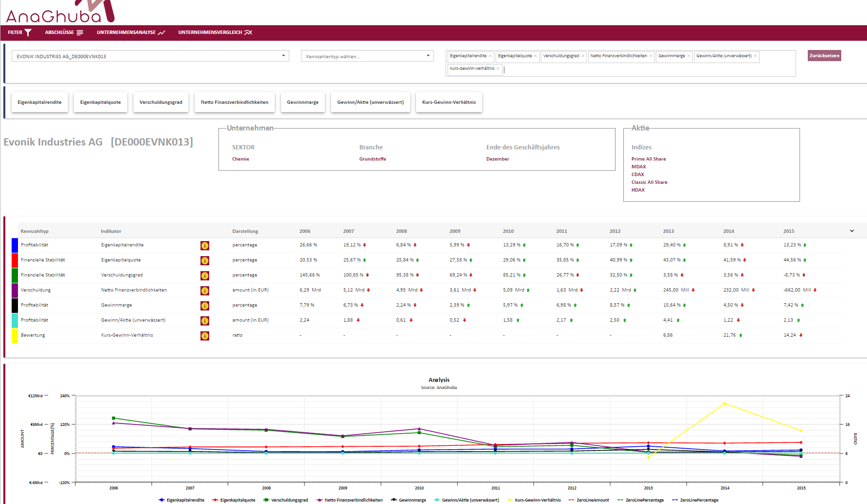
Task: Open info icon for Kurs-Gewinn-Verhältnis row
Action: [x=205, y=336]
